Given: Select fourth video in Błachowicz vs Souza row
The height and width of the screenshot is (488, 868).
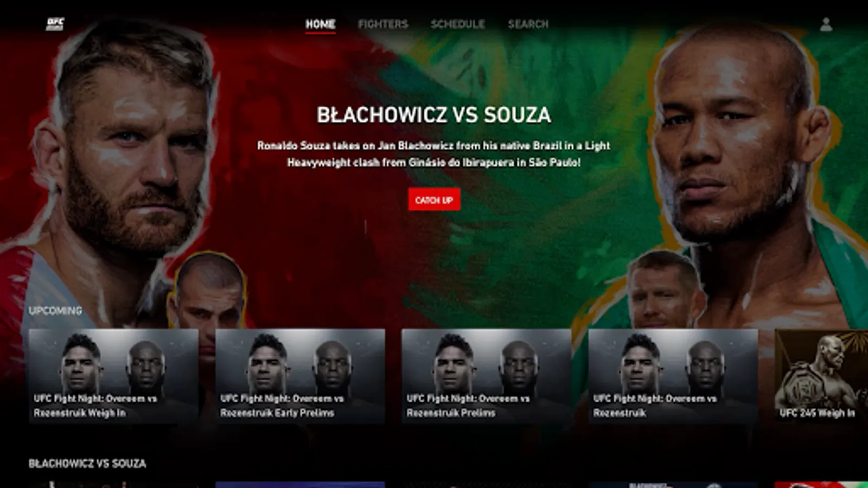Looking at the screenshot, I should pos(673,485).
